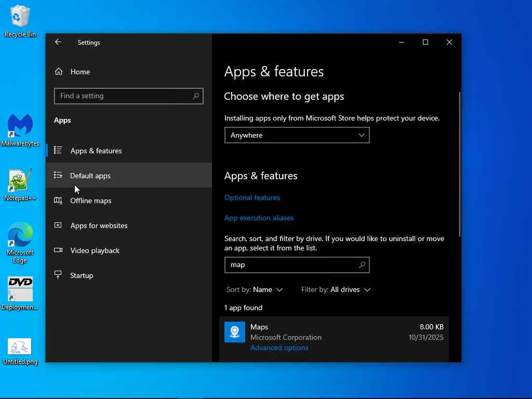Click Microsoft Corporation publisher text
Screen dimensions: 532x399
pyautogui.click(x=286, y=337)
